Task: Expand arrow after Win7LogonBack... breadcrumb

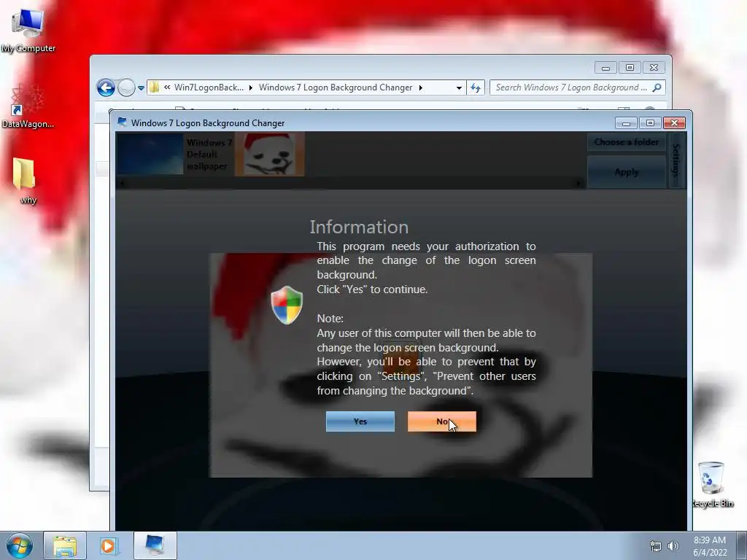Action: (251, 87)
